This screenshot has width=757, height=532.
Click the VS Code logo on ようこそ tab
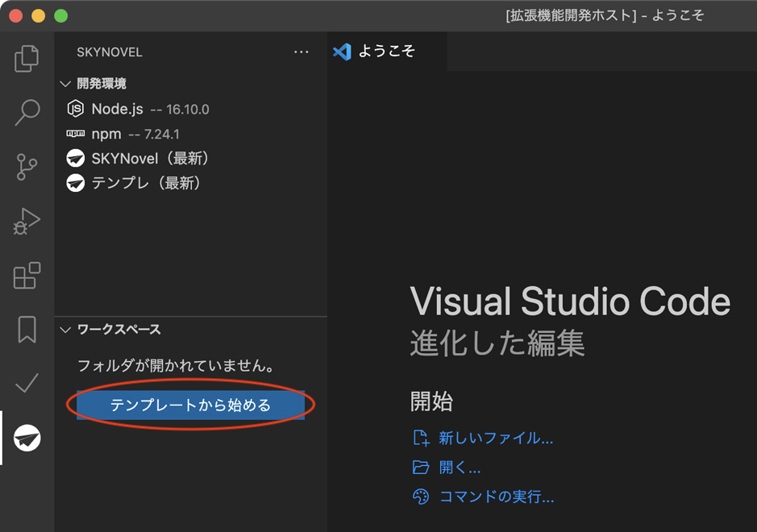point(343,52)
